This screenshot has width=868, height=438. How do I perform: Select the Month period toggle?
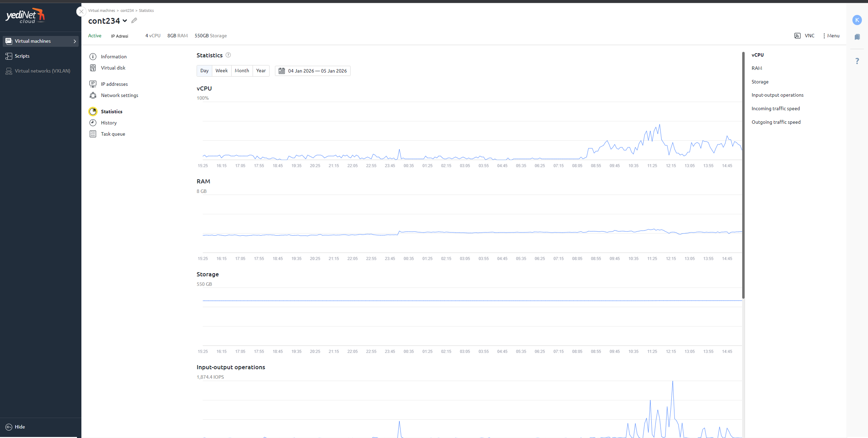pos(242,71)
